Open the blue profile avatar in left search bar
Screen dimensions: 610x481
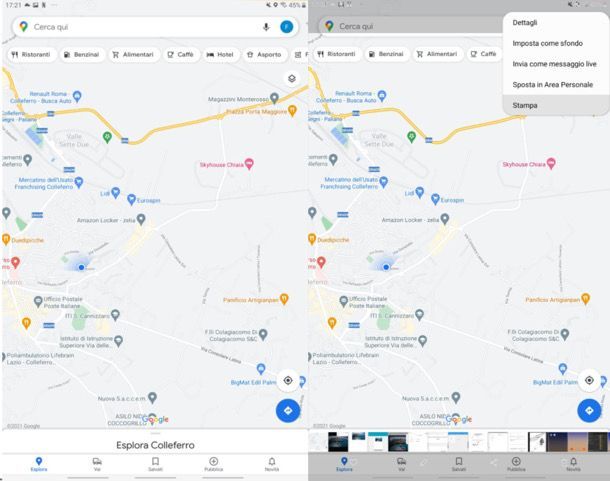[287, 27]
